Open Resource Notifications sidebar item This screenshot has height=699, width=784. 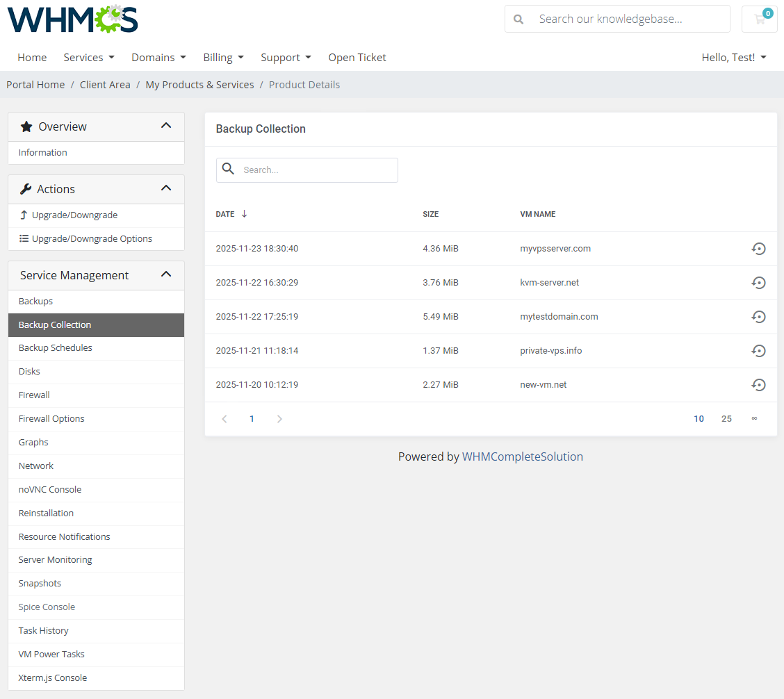pyautogui.click(x=96, y=536)
